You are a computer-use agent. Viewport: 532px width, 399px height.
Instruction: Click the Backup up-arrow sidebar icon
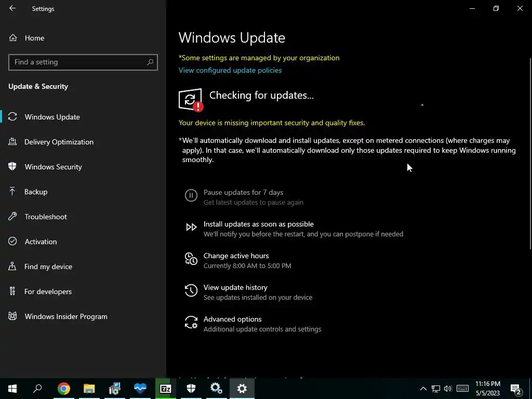pyautogui.click(x=12, y=191)
